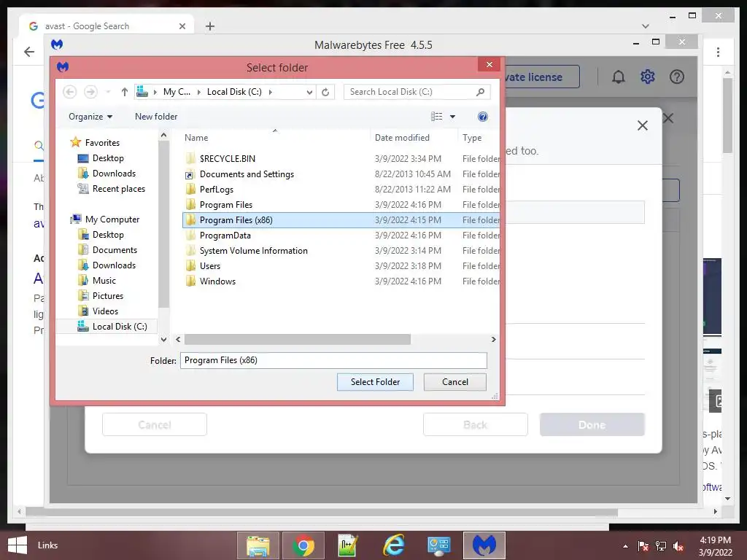The width and height of the screenshot is (747, 560).
Task: Open Google Chrome from taskbar
Action: click(x=303, y=545)
